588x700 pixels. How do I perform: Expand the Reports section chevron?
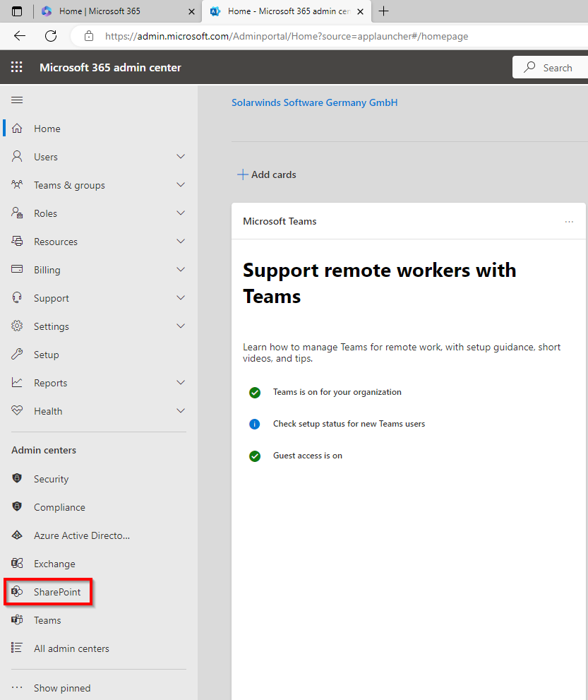[181, 383]
